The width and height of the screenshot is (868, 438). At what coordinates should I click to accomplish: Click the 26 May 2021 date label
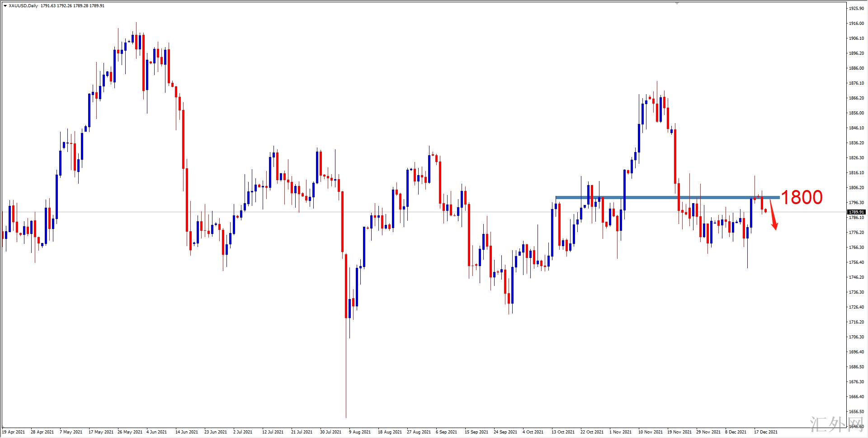130,432
